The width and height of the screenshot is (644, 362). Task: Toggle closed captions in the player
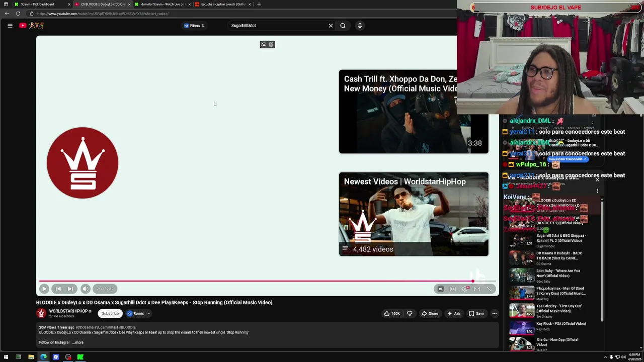click(453, 289)
